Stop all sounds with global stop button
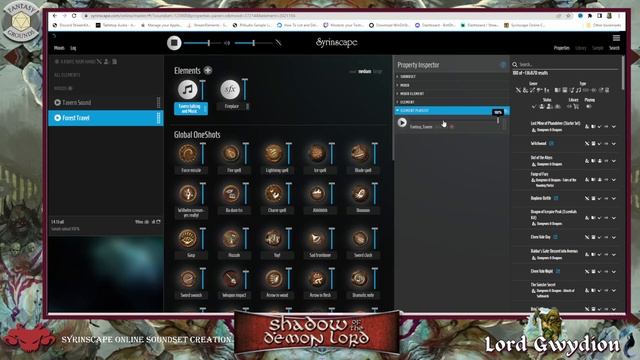This screenshot has height=360, width=640. click(174, 42)
